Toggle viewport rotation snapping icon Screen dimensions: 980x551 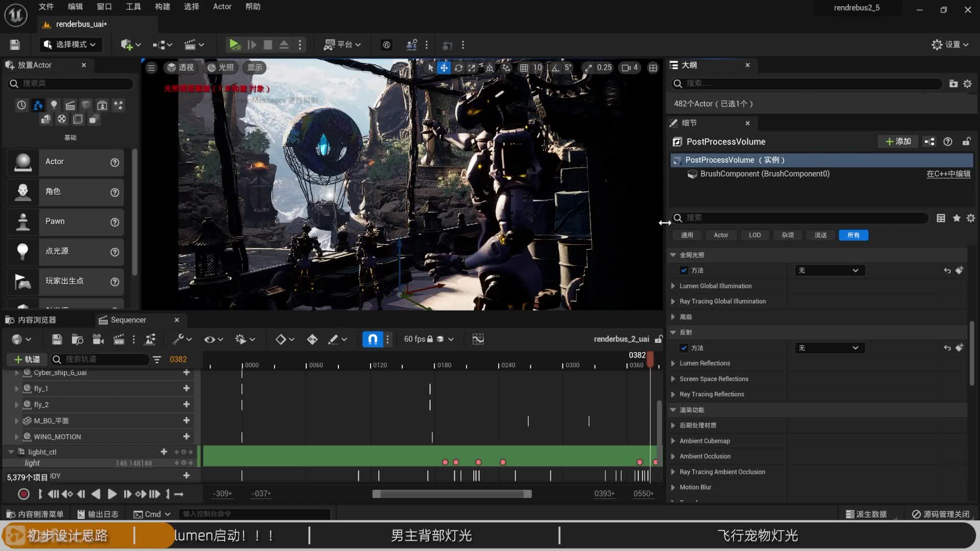(555, 68)
